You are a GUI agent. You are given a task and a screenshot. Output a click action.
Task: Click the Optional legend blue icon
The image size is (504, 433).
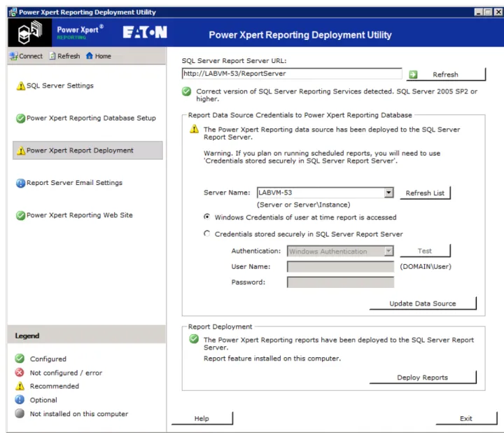coord(20,399)
